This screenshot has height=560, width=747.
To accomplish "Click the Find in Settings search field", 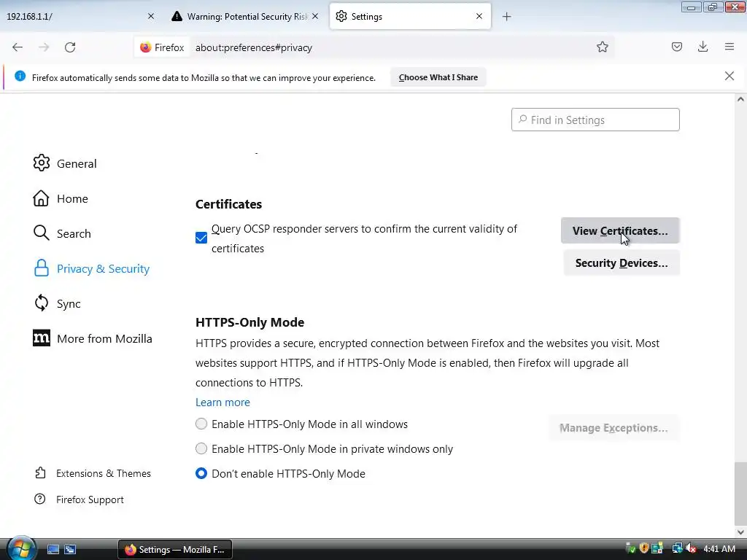I will point(595,120).
